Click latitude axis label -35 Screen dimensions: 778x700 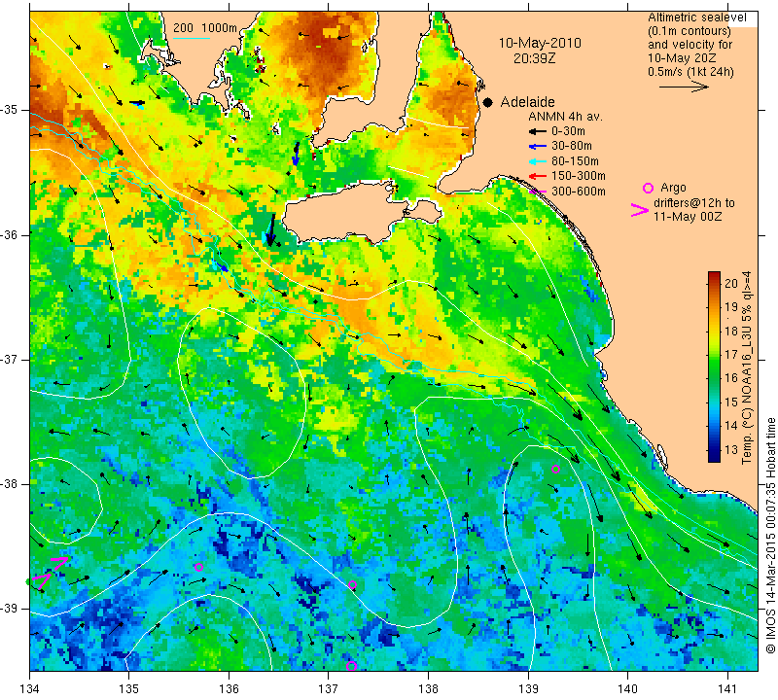(x=11, y=110)
